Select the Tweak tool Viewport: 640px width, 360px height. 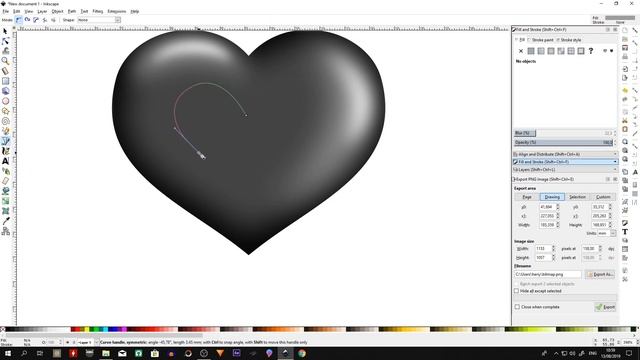click(5, 51)
